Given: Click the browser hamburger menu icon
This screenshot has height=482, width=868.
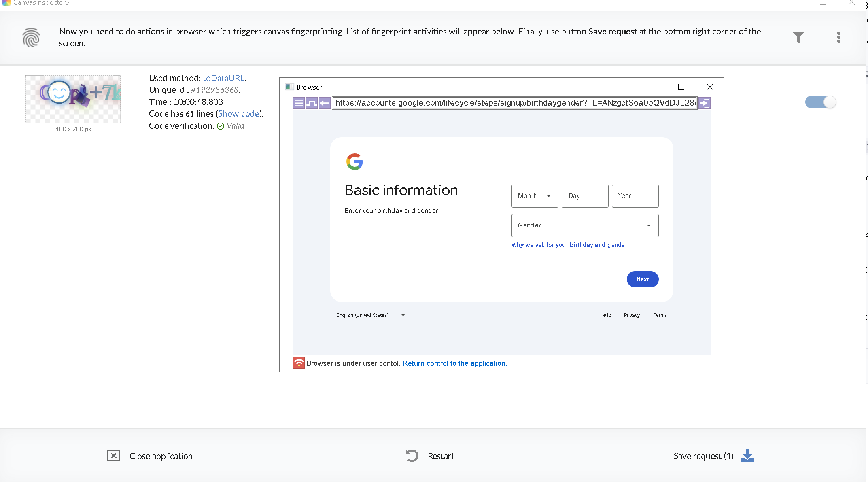Looking at the screenshot, I should 299,103.
